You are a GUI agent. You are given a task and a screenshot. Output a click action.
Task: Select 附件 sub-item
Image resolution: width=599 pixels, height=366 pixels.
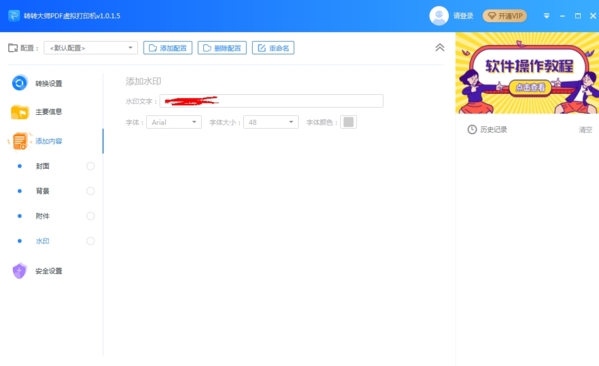[x=42, y=216]
